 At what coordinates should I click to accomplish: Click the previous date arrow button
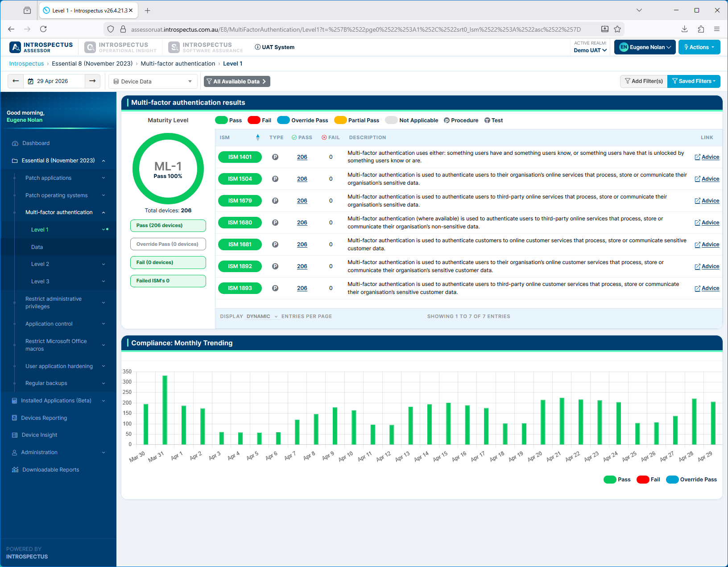pos(16,81)
